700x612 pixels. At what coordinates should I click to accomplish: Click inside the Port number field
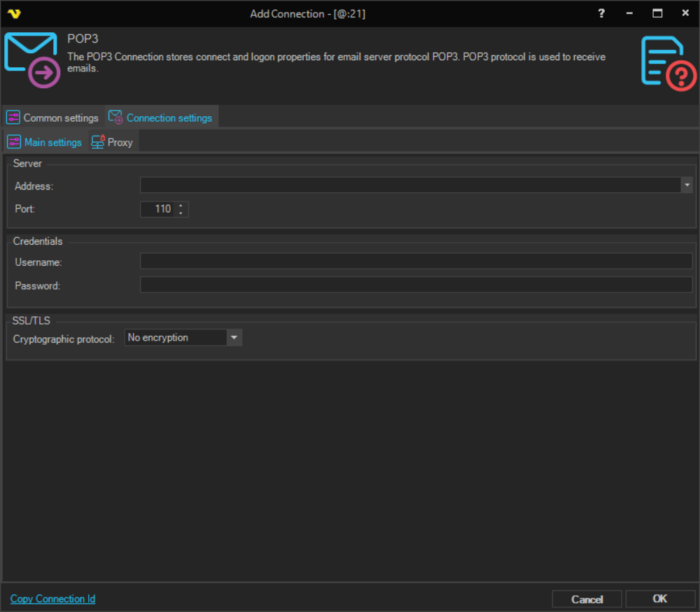tap(157, 209)
